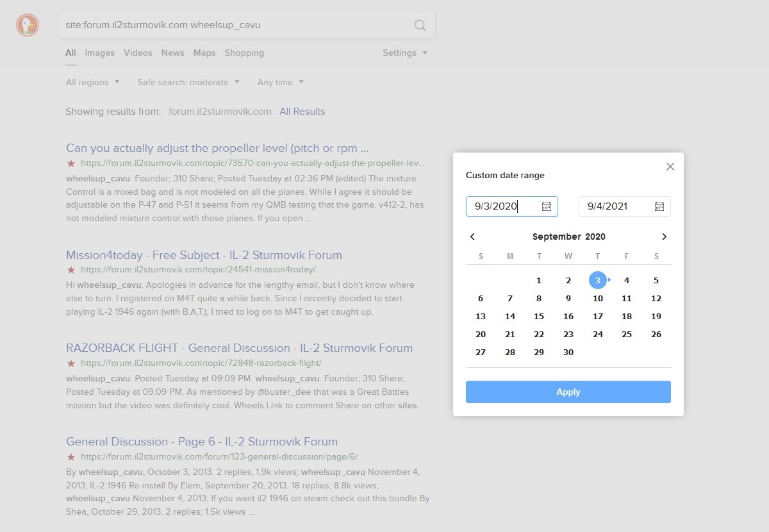Open the Settings dropdown menu
Screen dimensions: 769x532
[x=405, y=53]
